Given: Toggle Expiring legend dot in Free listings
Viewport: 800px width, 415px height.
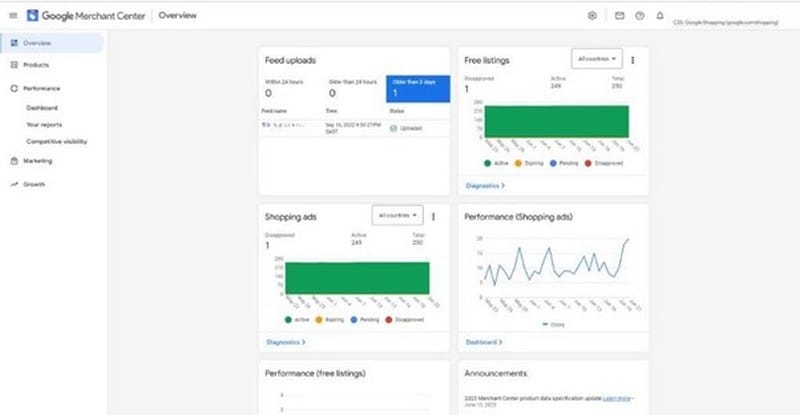Looking at the screenshot, I should [518, 163].
